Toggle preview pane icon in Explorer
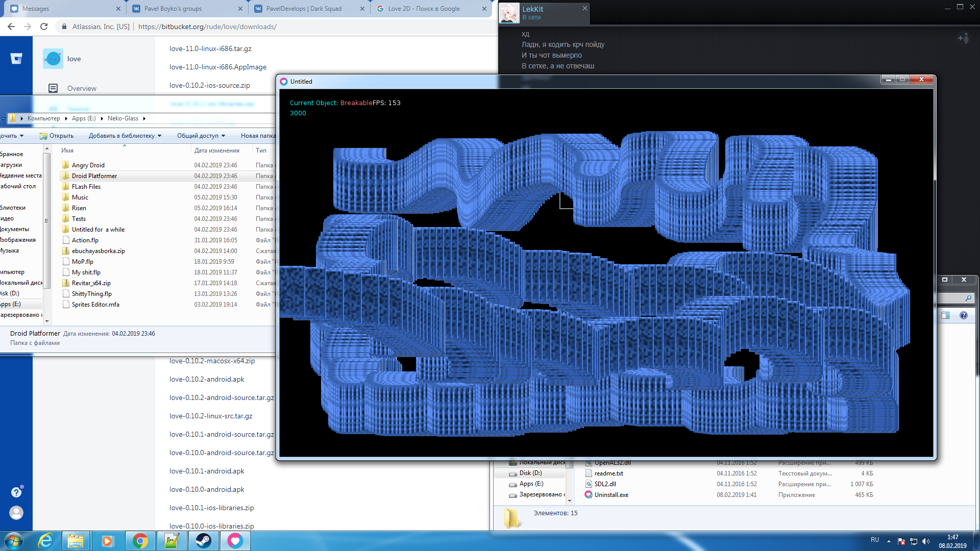Screen dimensions: 980x551 [945, 315]
